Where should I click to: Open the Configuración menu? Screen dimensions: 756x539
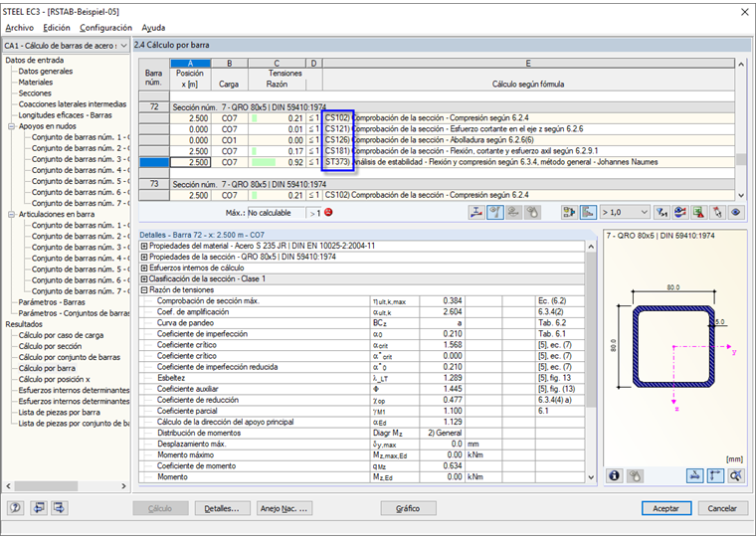click(x=105, y=28)
